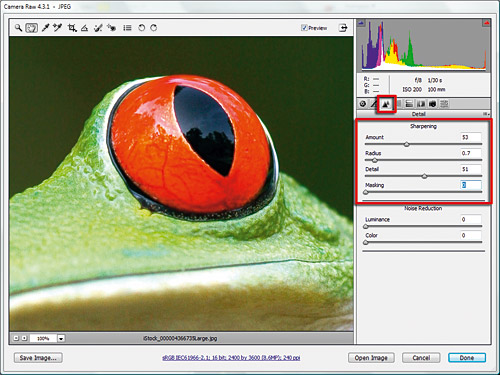Click the Open Image button
Viewport: 500px width, 375px height.
[x=371, y=358]
